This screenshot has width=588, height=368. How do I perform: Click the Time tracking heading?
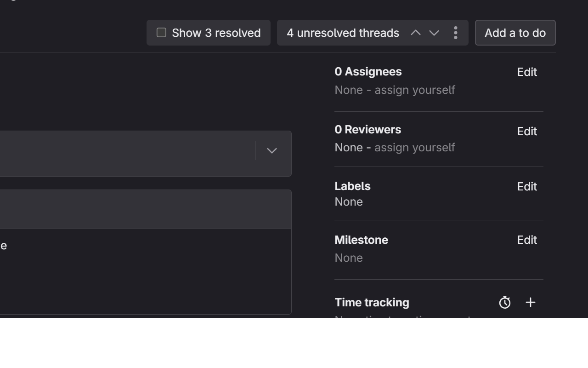tap(372, 303)
